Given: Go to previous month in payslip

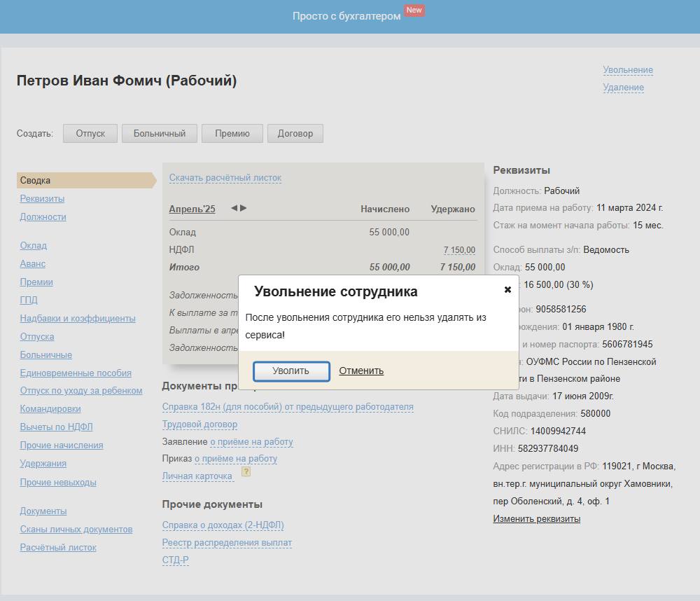Looking at the screenshot, I should click(x=234, y=208).
